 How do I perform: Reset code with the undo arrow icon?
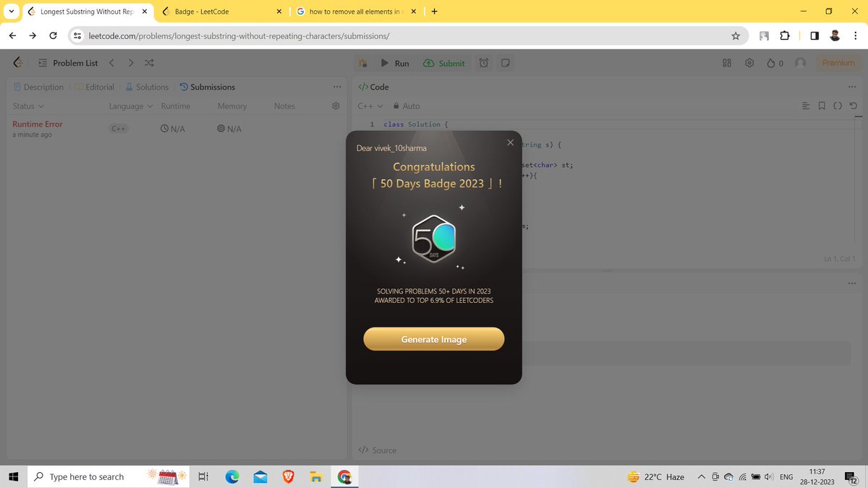[854, 106]
